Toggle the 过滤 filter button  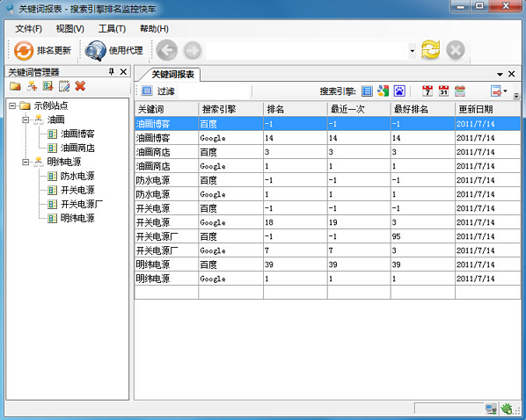[158, 91]
